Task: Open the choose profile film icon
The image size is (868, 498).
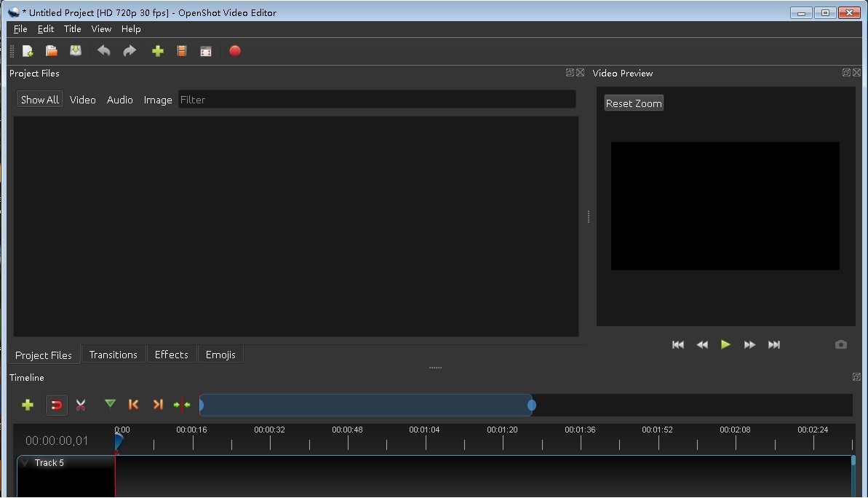Action: [182, 51]
